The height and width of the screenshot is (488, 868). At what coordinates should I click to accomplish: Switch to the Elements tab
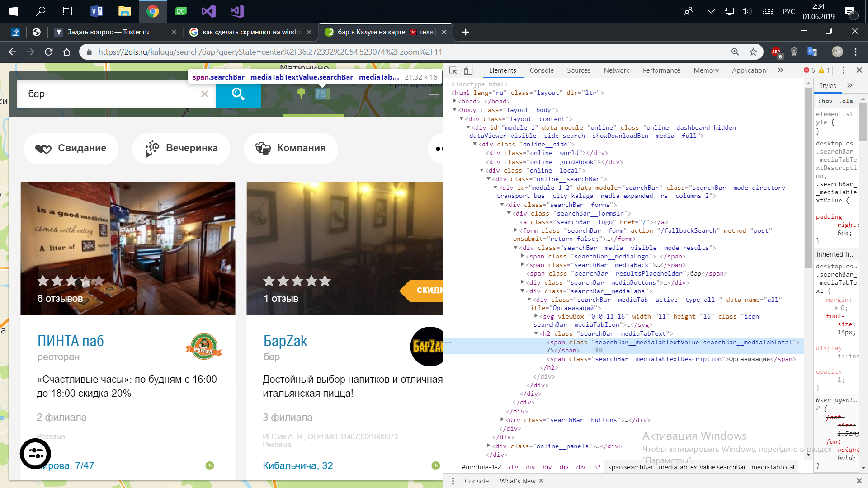(x=502, y=70)
